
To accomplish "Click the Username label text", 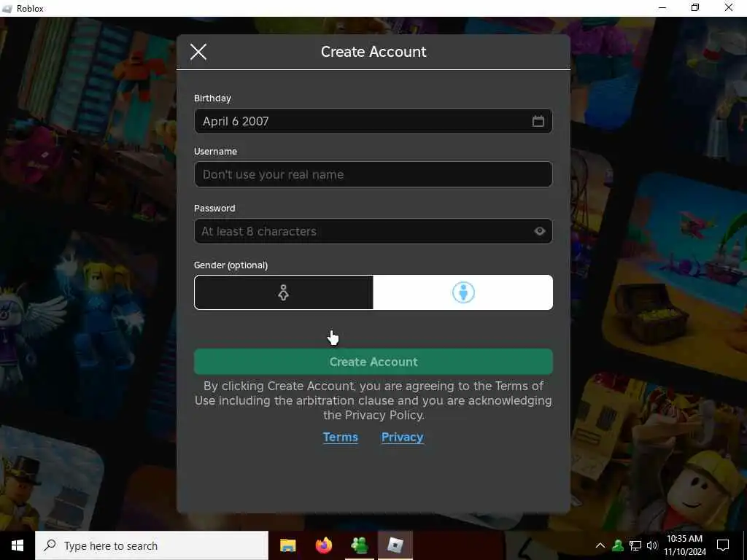I will 215,152.
